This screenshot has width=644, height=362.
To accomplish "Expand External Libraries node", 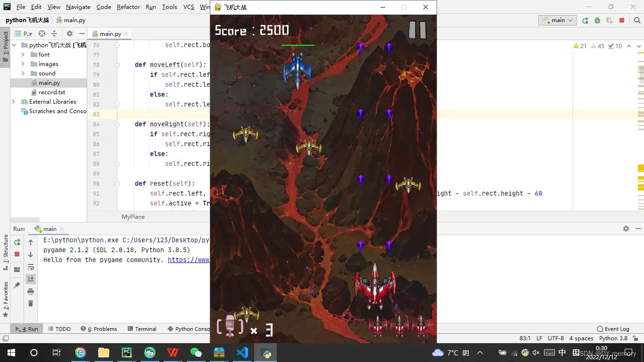I will point(14,101).
